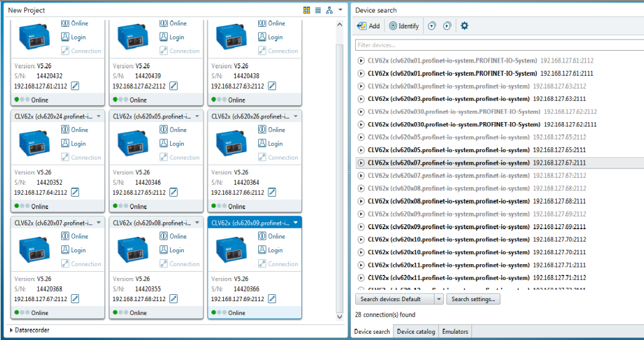Login to device S/N 14420346
Image resolution: width=644 pixels, height=340 pixels.
pyautogui.click(x=172, y=143)
